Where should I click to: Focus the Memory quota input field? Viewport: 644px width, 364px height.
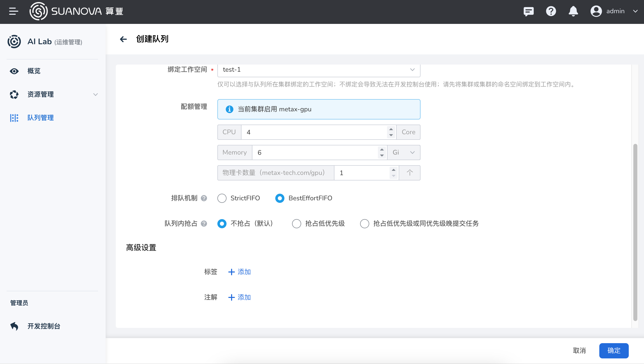[x=315, y=153]
